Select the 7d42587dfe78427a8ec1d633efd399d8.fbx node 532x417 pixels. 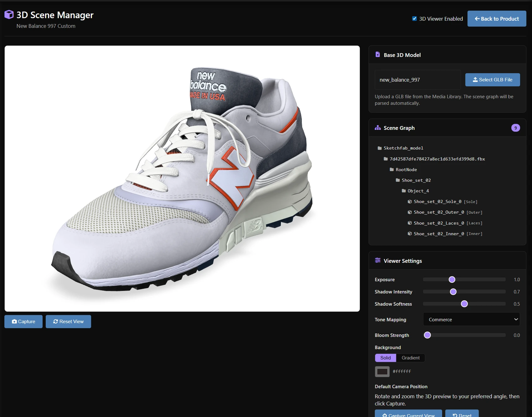tap(437, 159)
